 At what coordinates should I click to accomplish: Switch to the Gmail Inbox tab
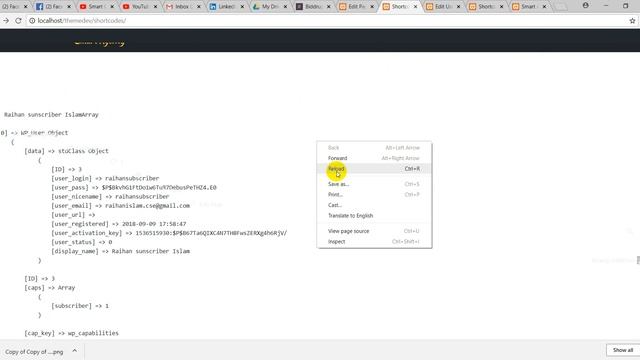(183, 7)
